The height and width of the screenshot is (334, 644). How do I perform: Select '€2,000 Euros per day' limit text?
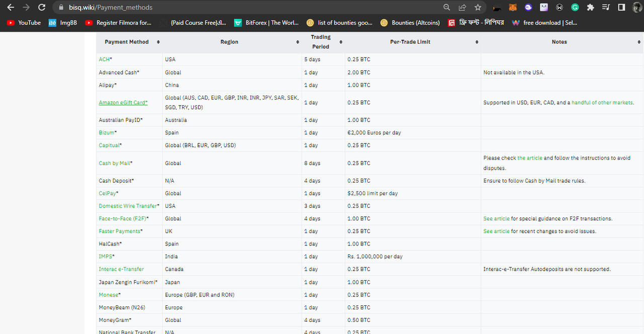coord(374,133)
